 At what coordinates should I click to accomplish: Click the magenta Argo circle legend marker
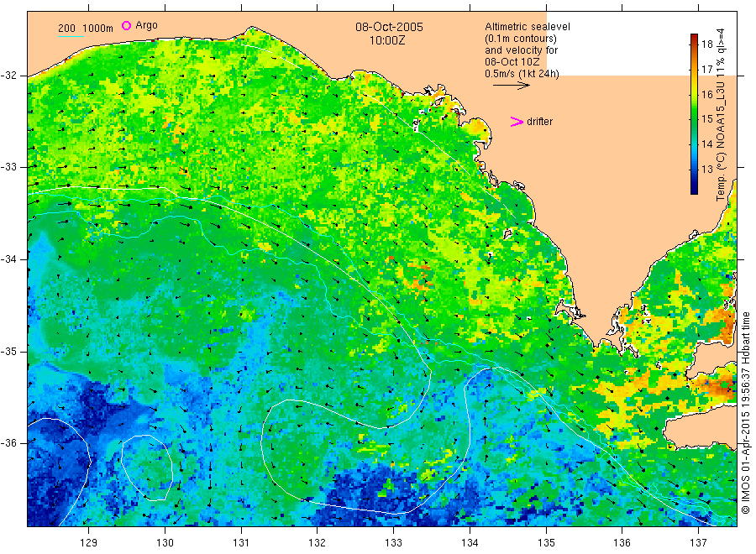tap(126, 25)
